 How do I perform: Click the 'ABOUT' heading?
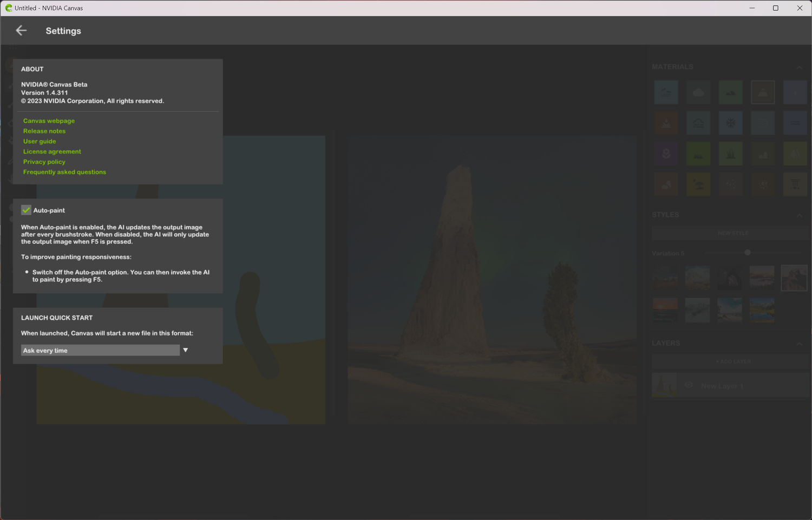pyautogui.click(x=32, y=69)
